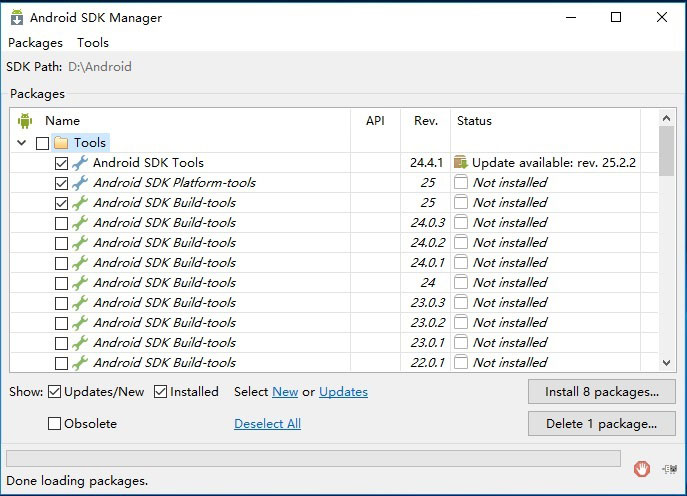The width and height of the screenshot is (687, 496).
Task: Collapse the Tools category tree
Action: 22,143
